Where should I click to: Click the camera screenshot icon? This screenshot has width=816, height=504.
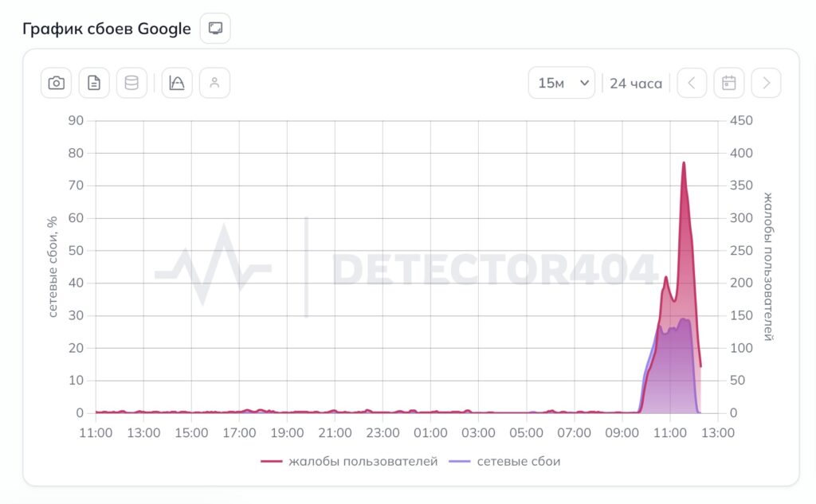click(57, 83)
